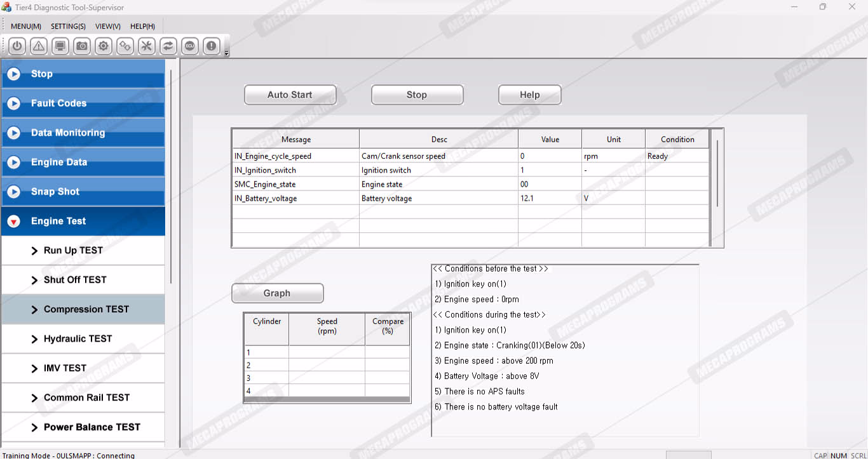Open the IMV TEST entry

pyautogui.click(x=83, y=368)
